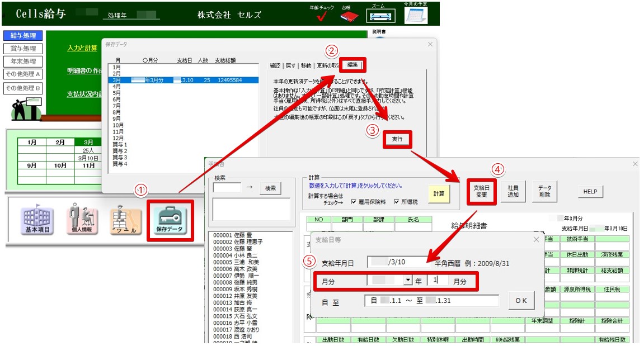
Task: Toggle the 雇用保険料 checkbox
Action: point(354,202)
